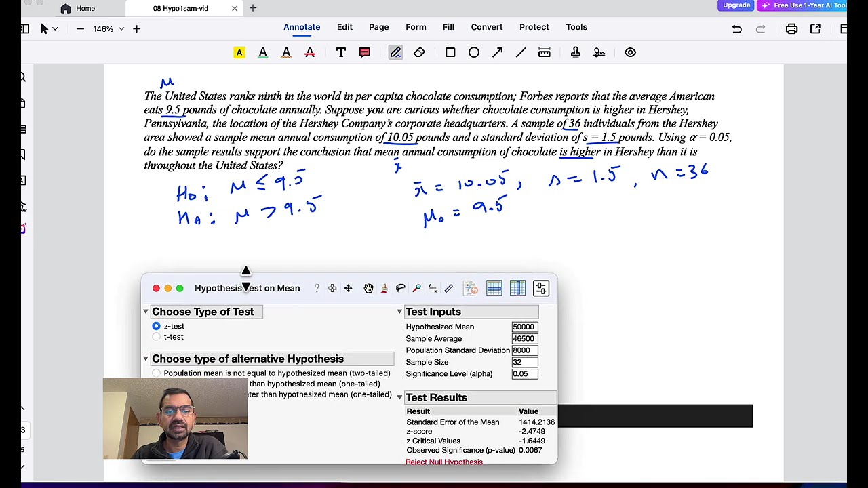This screenshot has height=488, width=868.
Task: Select the stamp tool
Action: click(576, 52)
